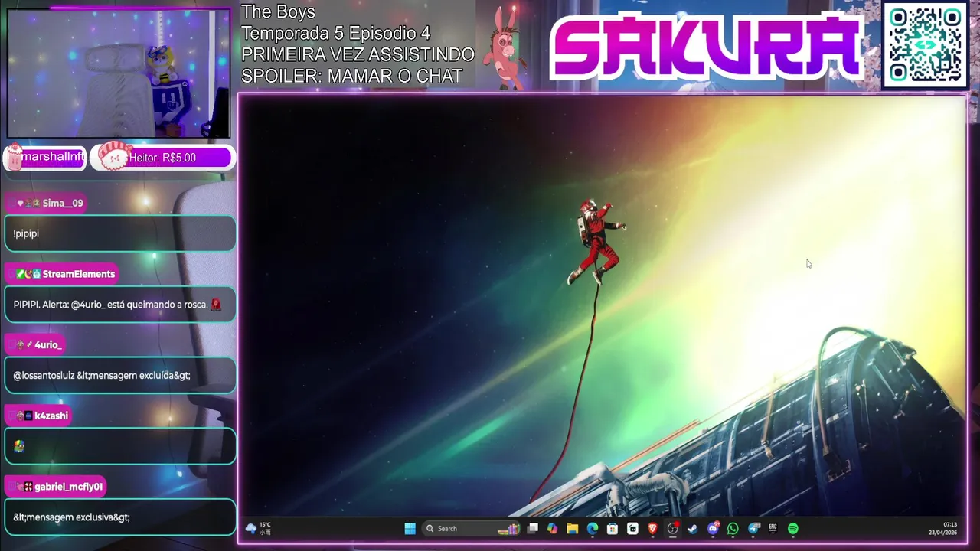This screenshot has height=551, width=980.
Task: Open Discord from the taskbar
Action: click(x=714, y=528)
